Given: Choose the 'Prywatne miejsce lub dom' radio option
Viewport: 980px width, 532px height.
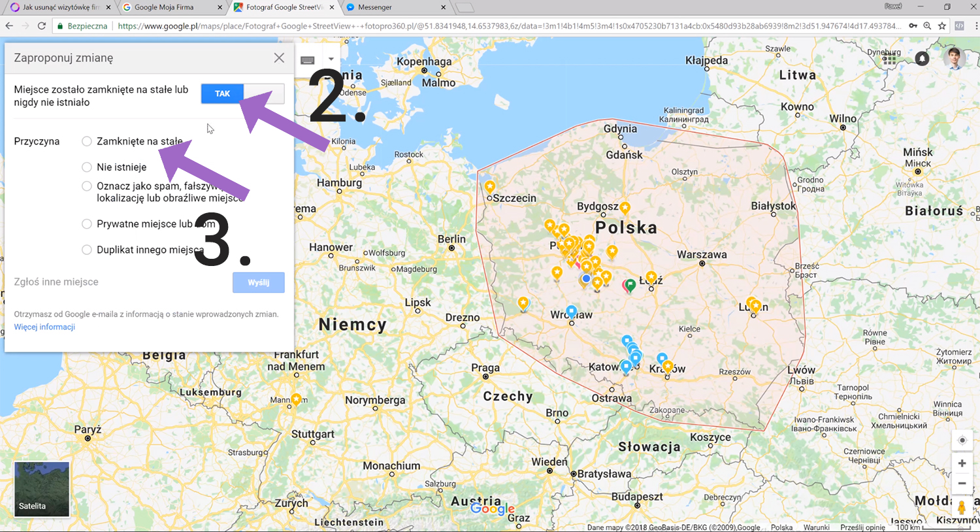Looking at the screenshot, I should click(87, 224).
